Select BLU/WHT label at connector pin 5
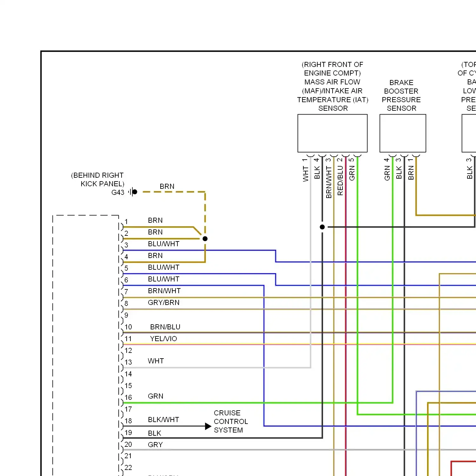Screen dimensions: 476x476 164,267
